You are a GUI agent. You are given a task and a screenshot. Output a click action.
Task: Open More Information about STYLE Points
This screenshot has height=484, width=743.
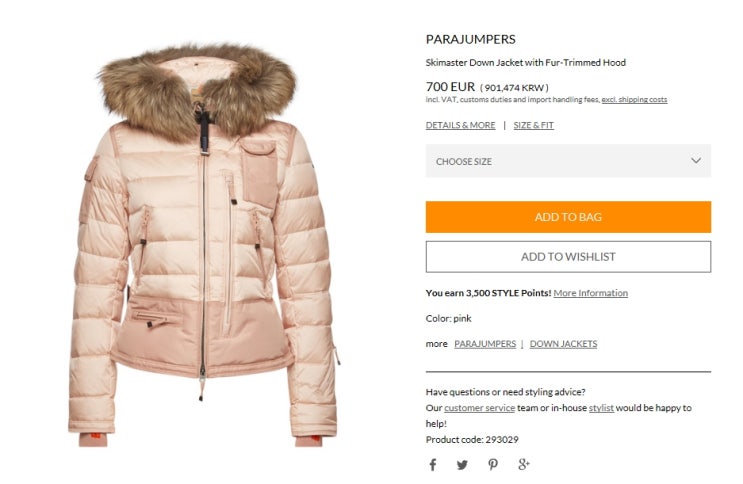pyautogui.click(x=590, y=293)
